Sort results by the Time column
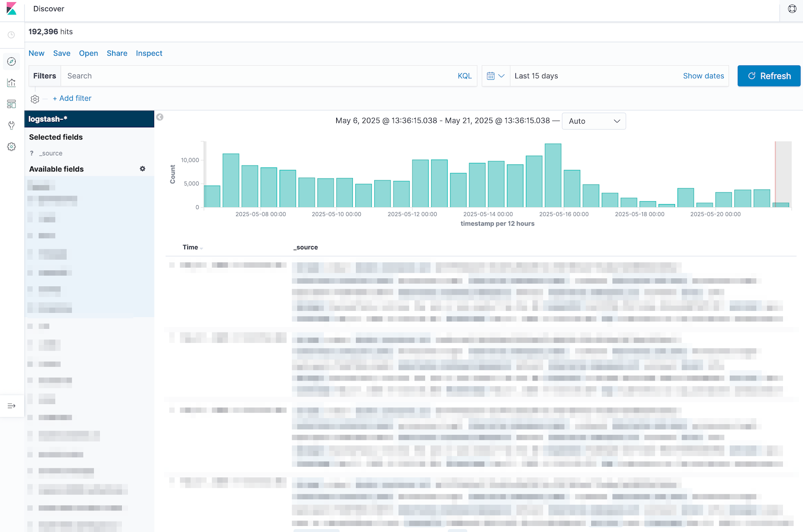Screen dimensions: 803x532 point(193,247)
